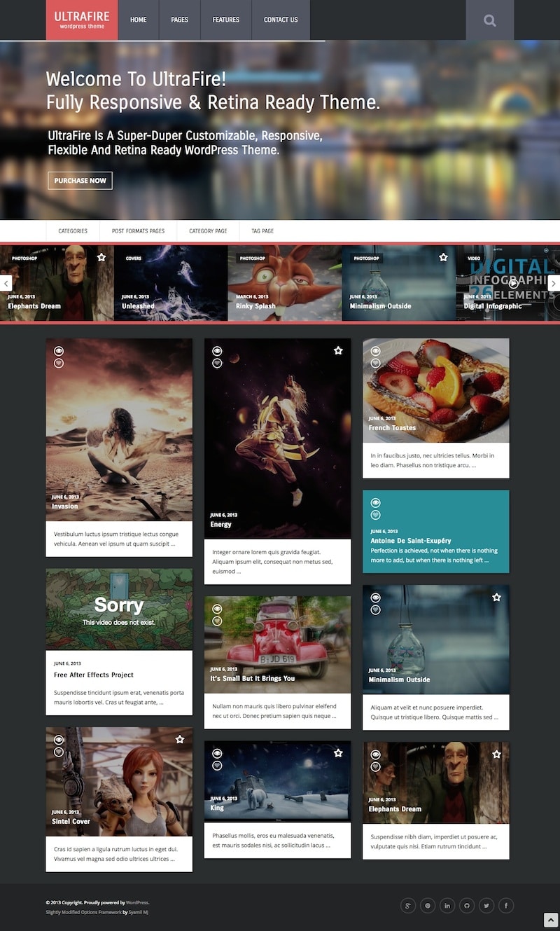Open the LinkedIn footer icon
The height and width of the screenshot is (931, 560).
pyautogui.click(x=447, y=906)
